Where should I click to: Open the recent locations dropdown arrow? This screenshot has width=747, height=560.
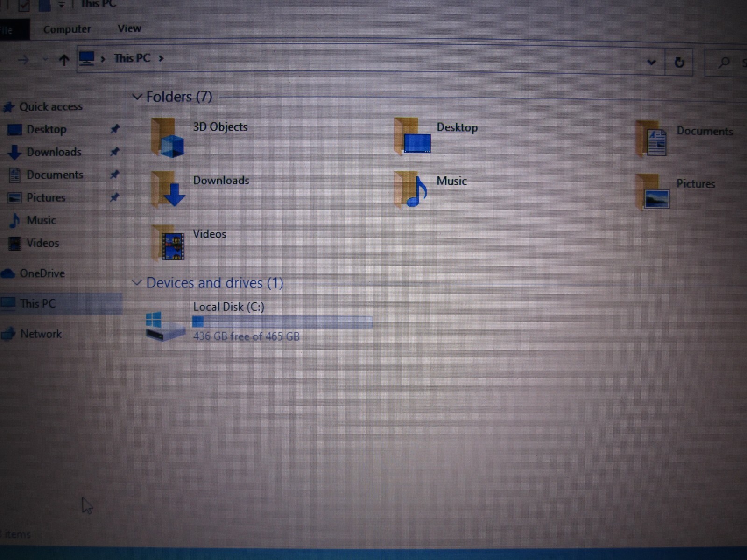pyautogui.click(x=45, y=59)
